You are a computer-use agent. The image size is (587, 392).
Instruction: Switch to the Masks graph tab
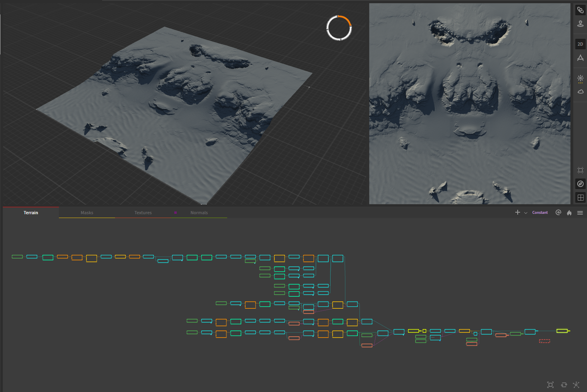[87, 213]
